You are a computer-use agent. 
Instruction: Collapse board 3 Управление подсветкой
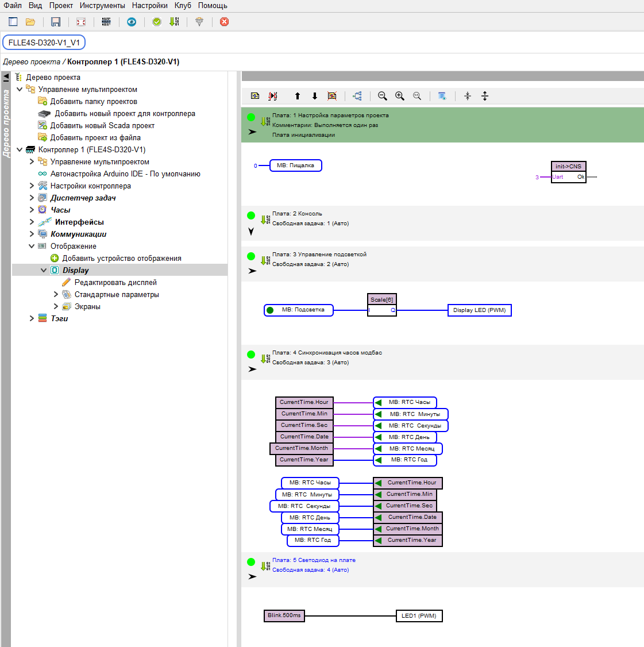[252, 271]
